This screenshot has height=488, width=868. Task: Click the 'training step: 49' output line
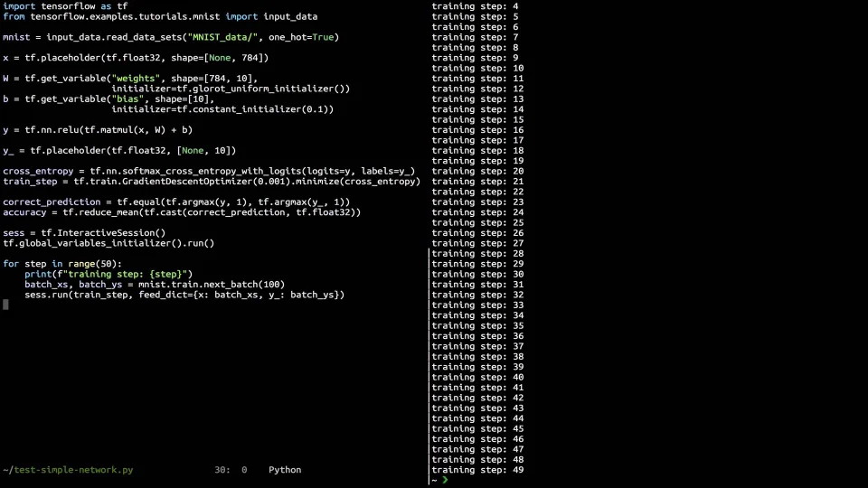click(477, 470)
